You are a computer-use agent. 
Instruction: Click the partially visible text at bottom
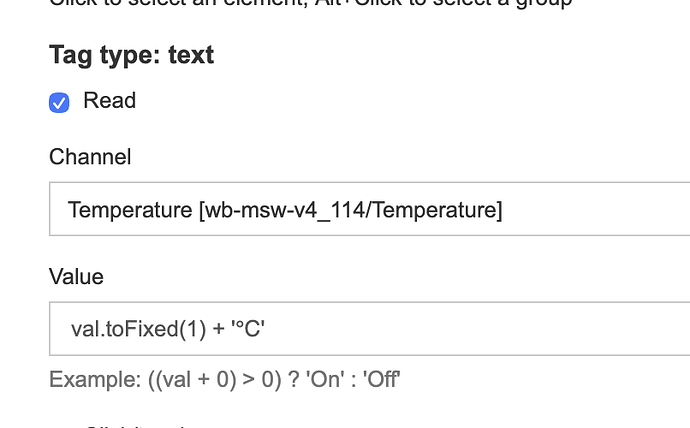coord(136,426)
